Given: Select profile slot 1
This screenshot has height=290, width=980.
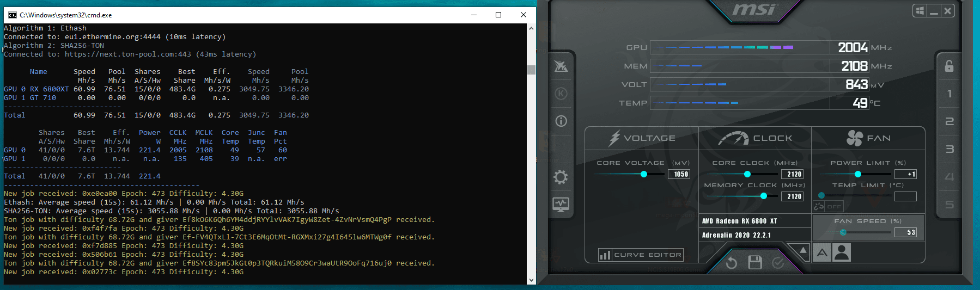Looking at the screenshot, I should click(x=949, y=94).
